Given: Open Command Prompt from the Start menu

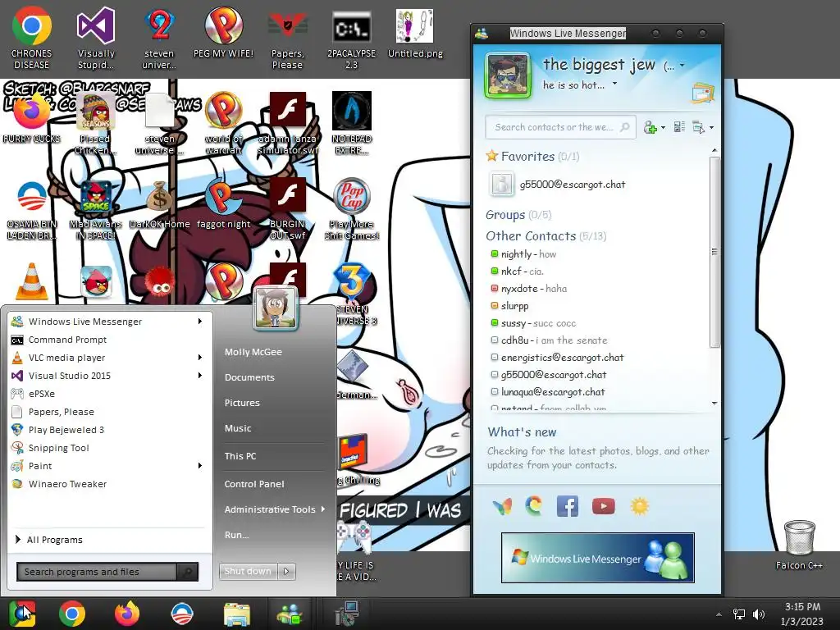Looking at the screenshot, I should pyautogui.click(x=108, y=340).
